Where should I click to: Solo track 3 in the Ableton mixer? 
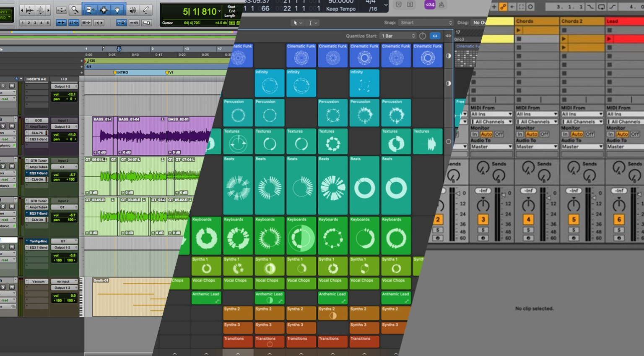coord(483,230)
